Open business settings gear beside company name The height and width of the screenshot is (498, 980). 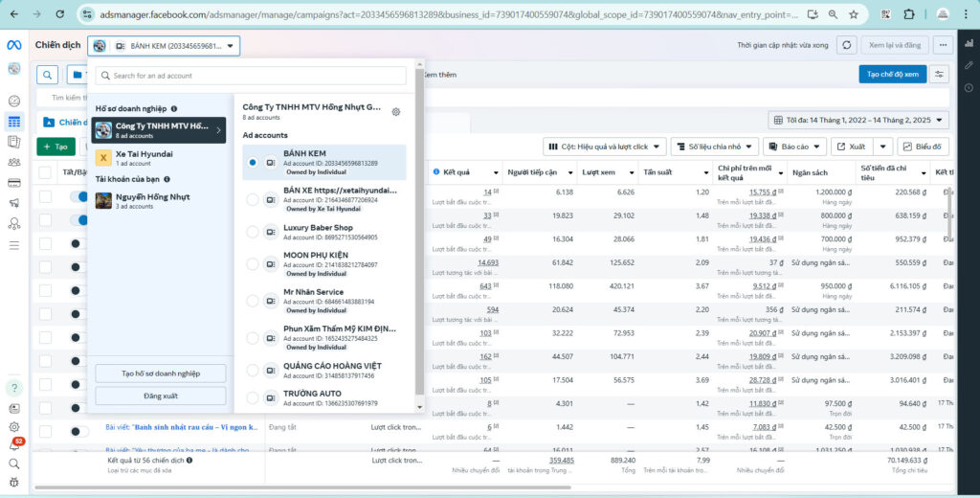point(396,112)
